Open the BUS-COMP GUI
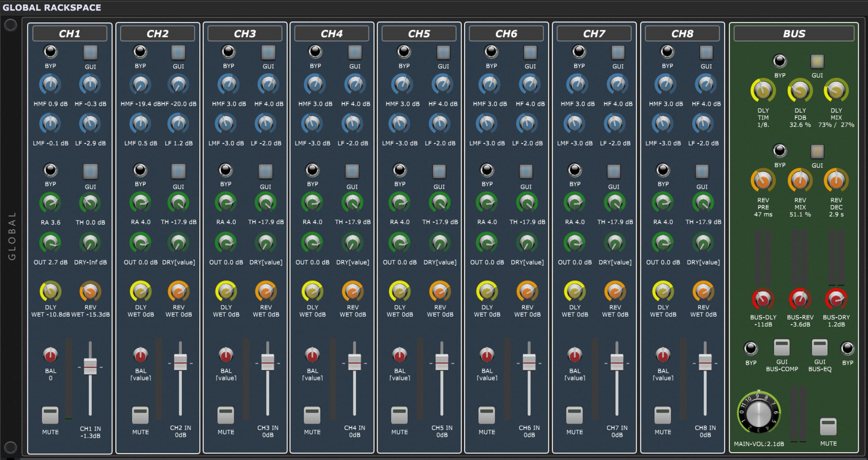Screen dimensions: 868x460 pyautogui.click(x=782, y=347)
